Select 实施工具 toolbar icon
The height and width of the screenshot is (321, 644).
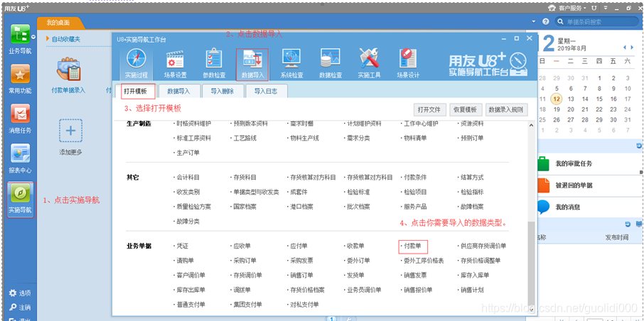click(369, 64)
